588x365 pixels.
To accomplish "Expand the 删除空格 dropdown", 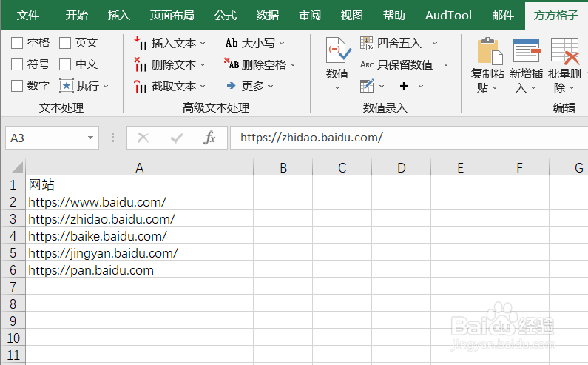I will point(293,65).
